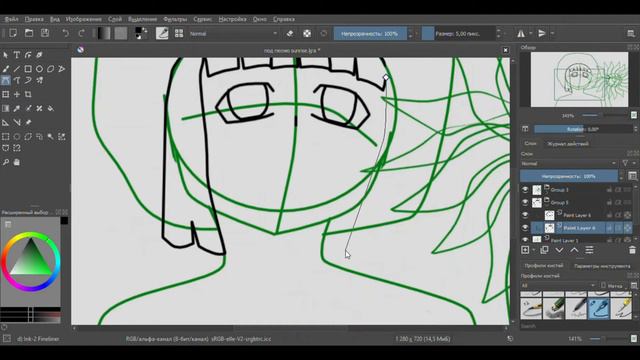Expand horizontal mirror options arrow
The width and height of the screenshot is (640, 360).
point(531,33)
